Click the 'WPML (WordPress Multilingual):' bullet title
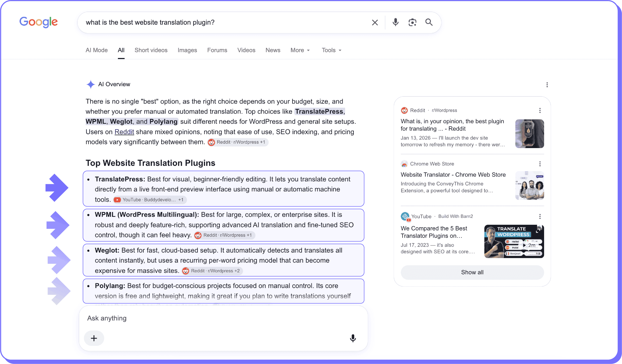 tap(147, 215)
